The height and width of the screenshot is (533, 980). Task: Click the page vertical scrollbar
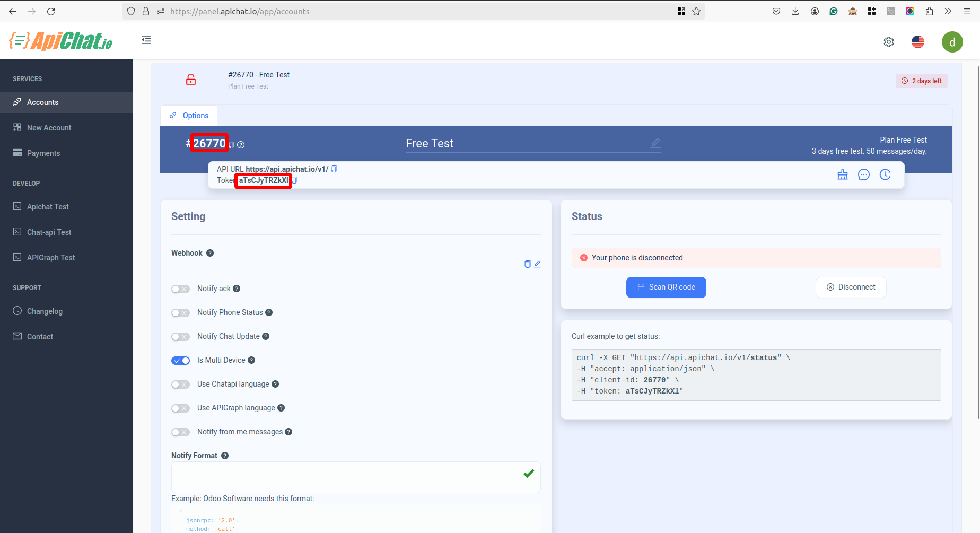(978, 242)
